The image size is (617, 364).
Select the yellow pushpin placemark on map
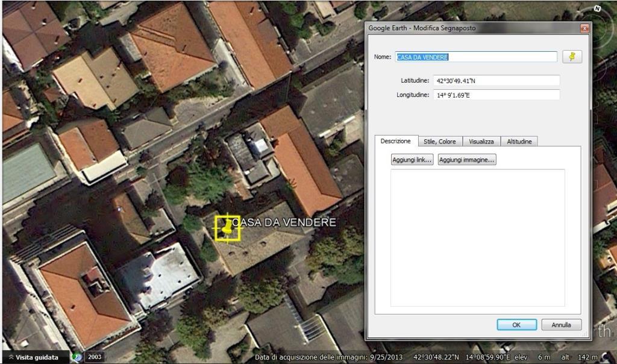[x=227, y=228]
